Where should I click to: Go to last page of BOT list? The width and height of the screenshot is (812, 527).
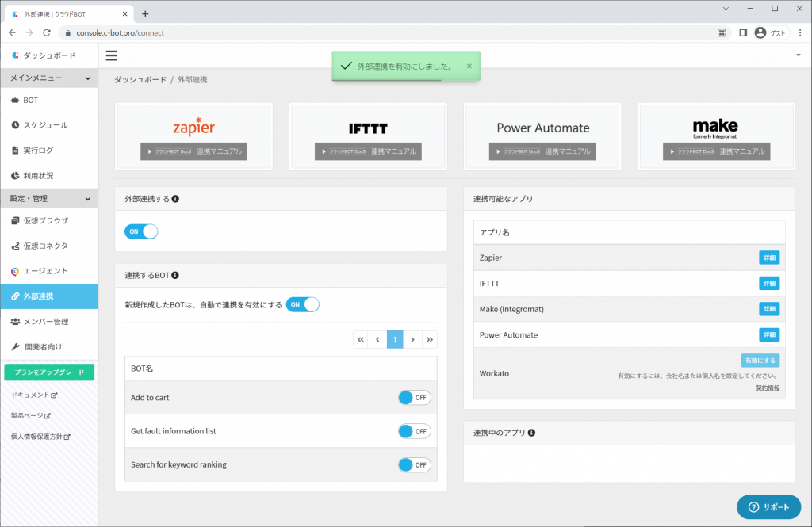[430, 340]
